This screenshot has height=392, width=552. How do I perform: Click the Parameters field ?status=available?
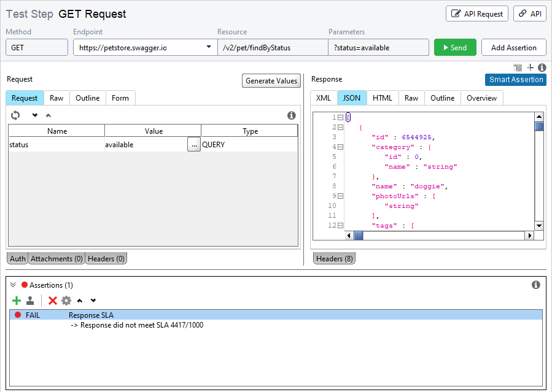coord(378,47)
